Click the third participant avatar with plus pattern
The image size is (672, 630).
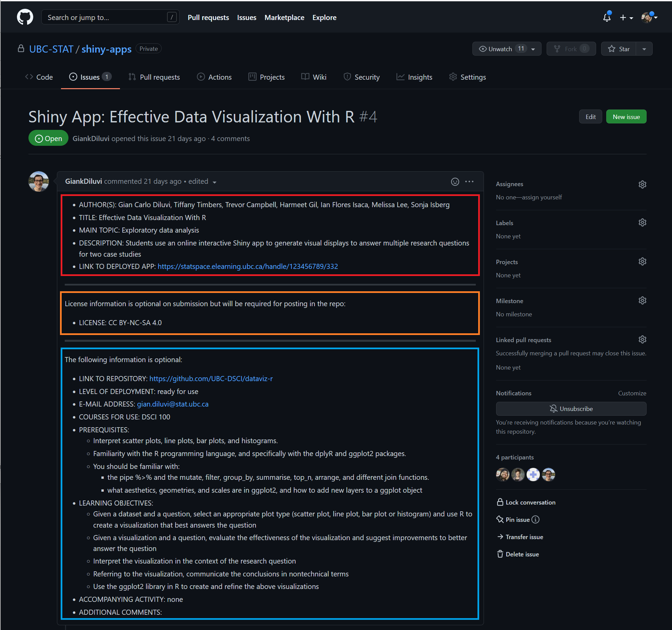533,474
